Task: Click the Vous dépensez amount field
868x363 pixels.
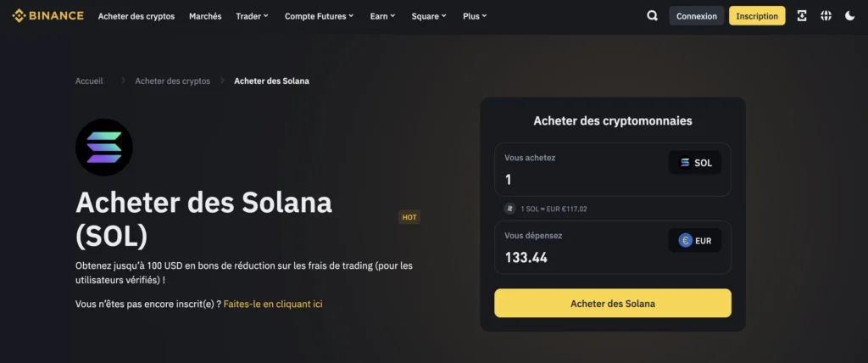Action: [576, 257]
